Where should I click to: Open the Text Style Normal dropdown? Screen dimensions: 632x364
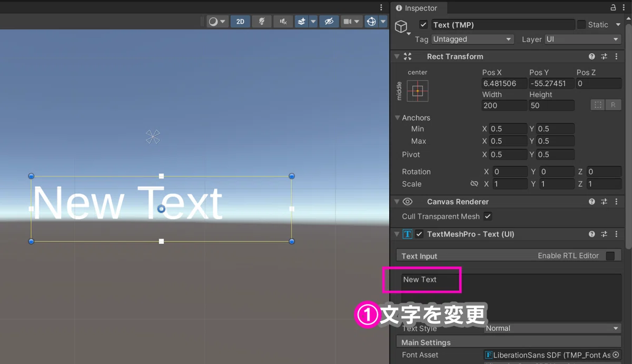(x=552, y=328)
